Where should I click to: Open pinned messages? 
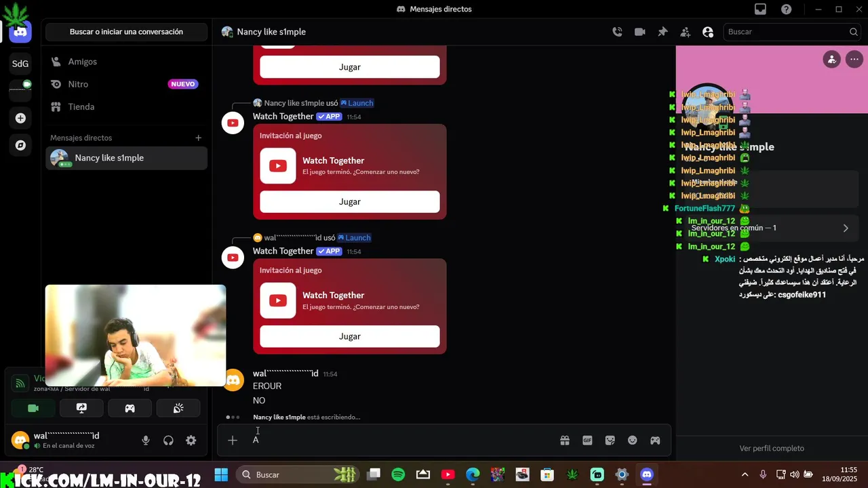click(663, 32)
